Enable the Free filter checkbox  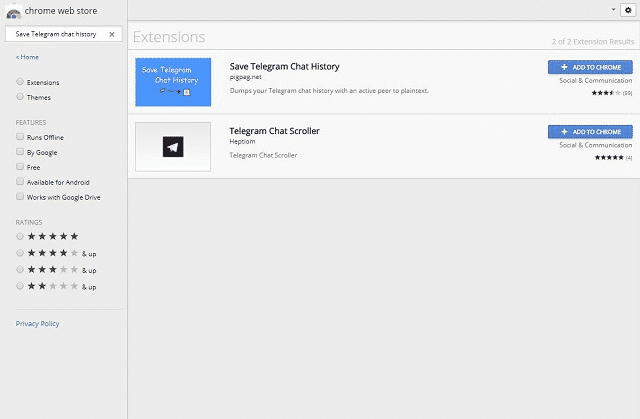20,166
